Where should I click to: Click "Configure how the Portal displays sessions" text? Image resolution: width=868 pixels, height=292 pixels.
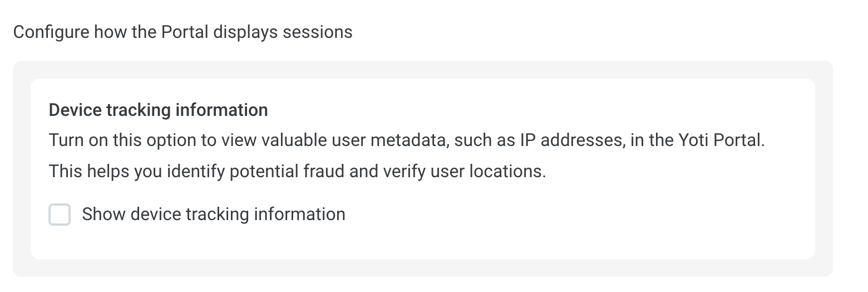point(183,32)
